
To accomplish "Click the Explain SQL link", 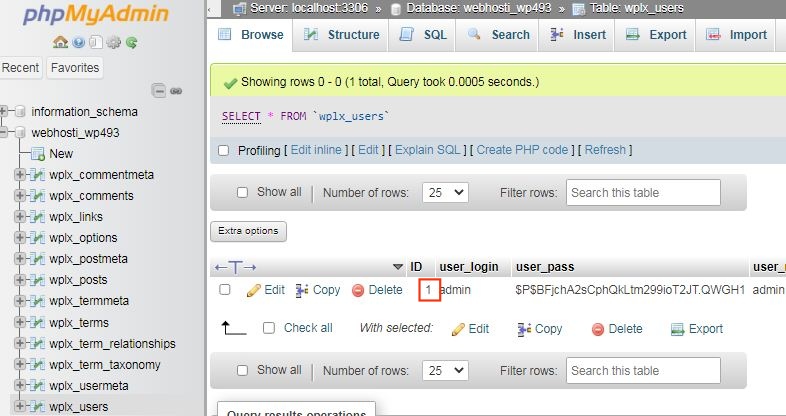I will [x=428, y=150].
